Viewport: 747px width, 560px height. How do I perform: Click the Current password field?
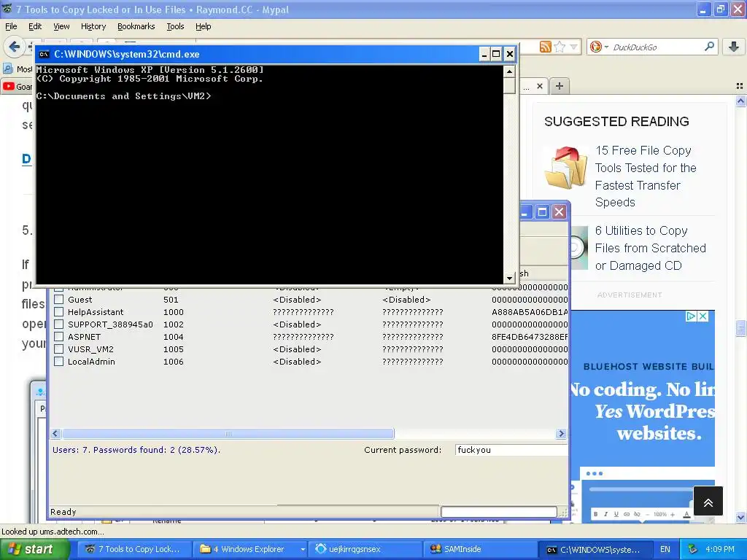(511, 449)
